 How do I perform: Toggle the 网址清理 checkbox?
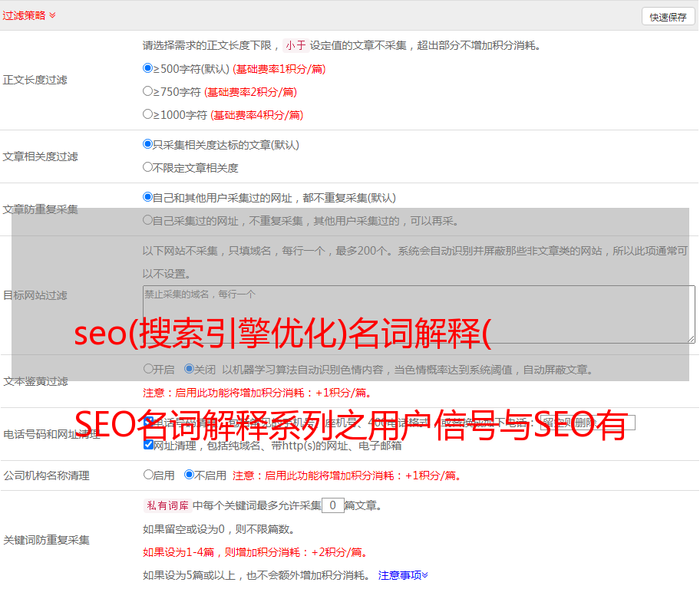[x=149, y=444]
